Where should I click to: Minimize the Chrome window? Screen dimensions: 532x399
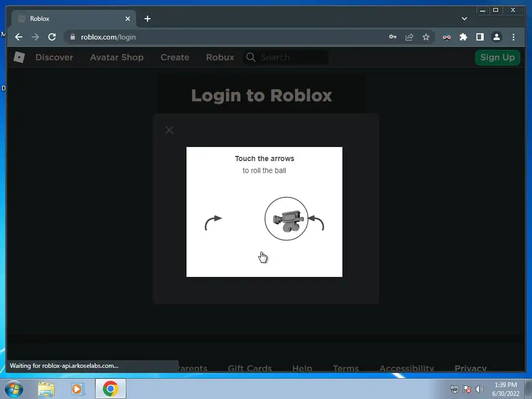point(483,10)
